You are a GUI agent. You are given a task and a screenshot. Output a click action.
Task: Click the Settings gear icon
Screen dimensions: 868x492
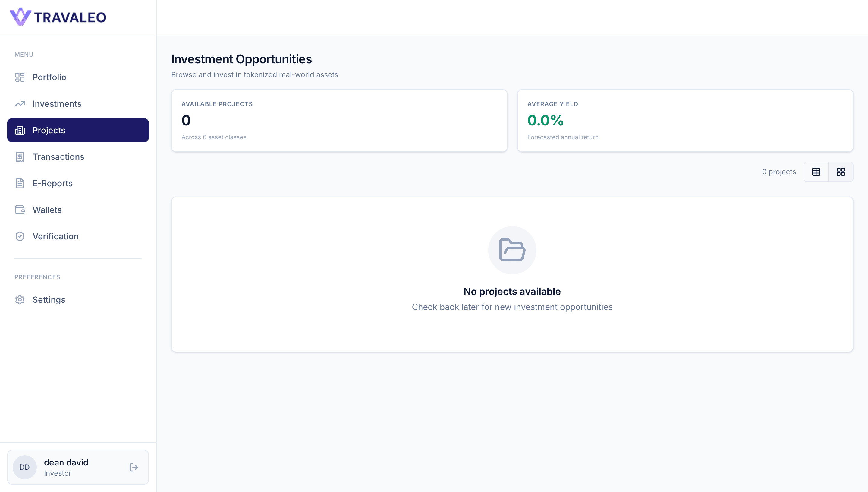coord(20,300)
